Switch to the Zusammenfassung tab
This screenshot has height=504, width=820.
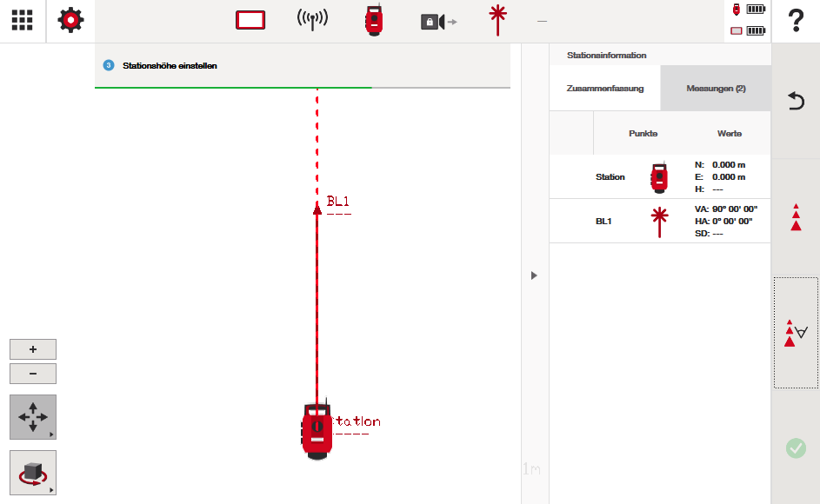coord(605,89)
